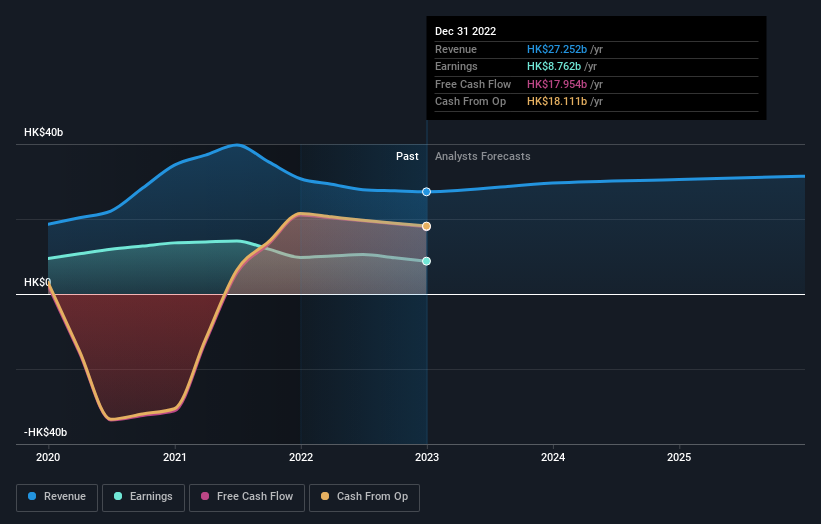Click the teal Earnings data point marker
Image resolution: width=821 pixels, height=524 pixels.
[x=427, y=261]
